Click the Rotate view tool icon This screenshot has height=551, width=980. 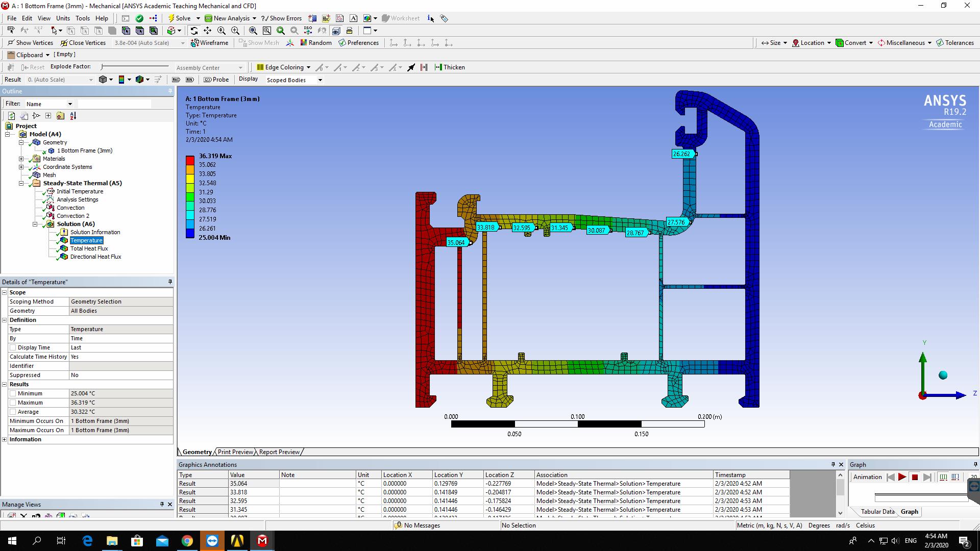coord(194,31)
